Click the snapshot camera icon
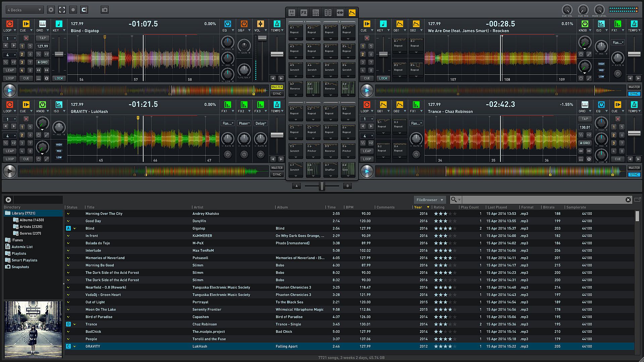 click(x=105, y=10)
